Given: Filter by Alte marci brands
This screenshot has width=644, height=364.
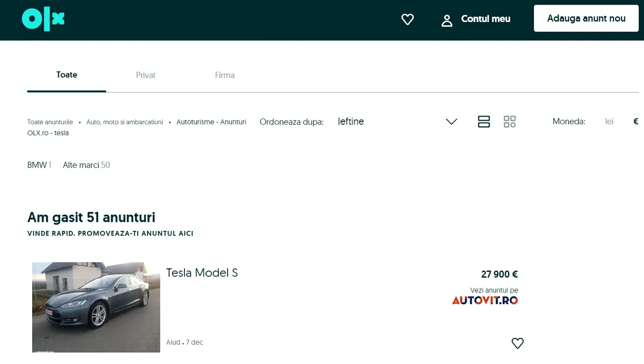Looking at the screenshot, I should (x=86, y=165).
